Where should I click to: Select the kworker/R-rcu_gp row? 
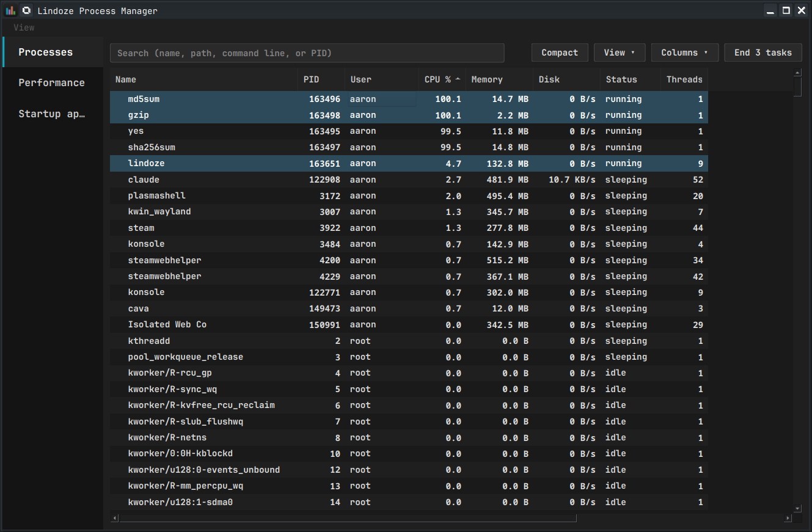pyautogui.click(x=409, y=373)
